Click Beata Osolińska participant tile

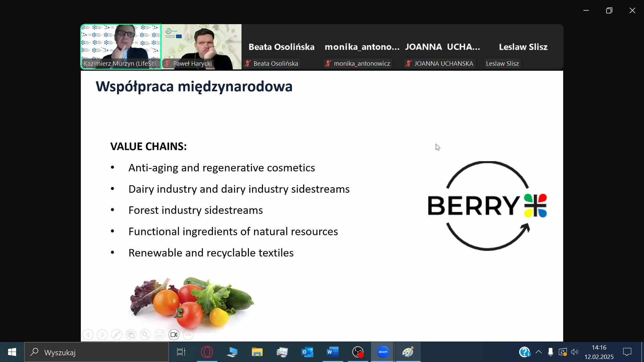pos(281,47)
